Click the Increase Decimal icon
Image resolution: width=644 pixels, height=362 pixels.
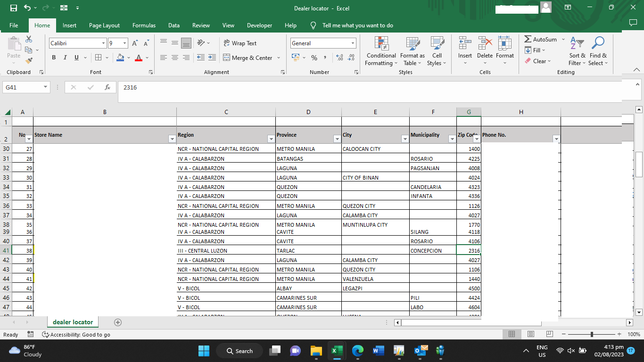(339, 58)
